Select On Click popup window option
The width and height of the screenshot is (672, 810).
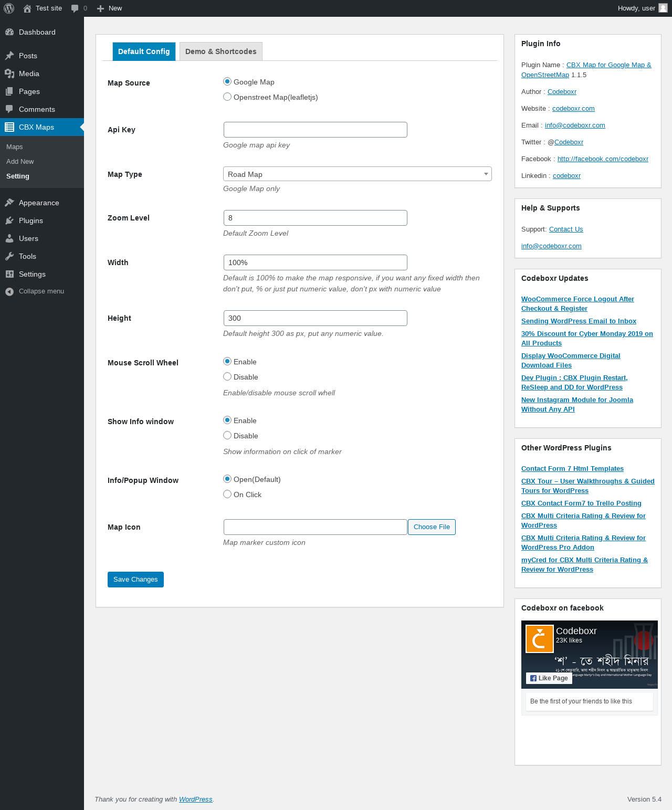click(227, 494)
